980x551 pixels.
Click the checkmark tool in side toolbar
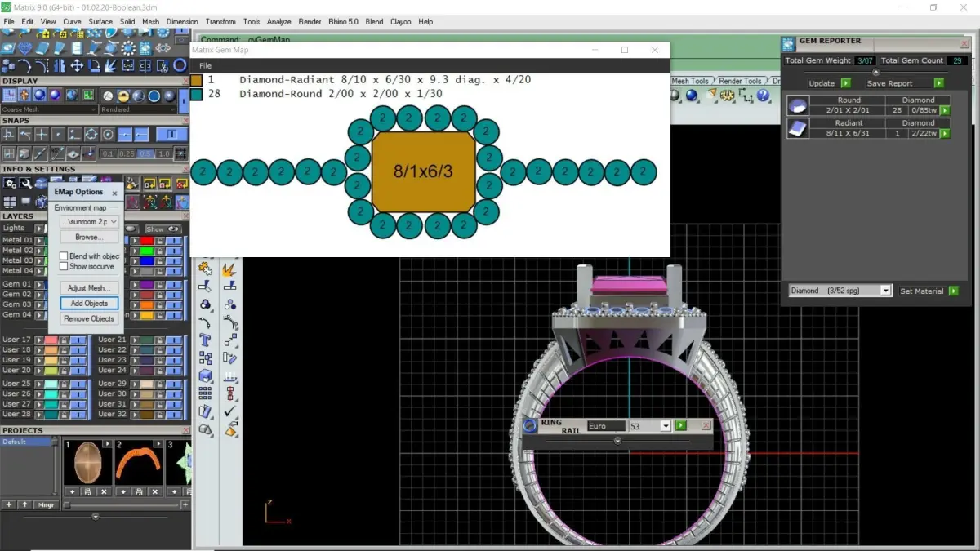(230, 411)
